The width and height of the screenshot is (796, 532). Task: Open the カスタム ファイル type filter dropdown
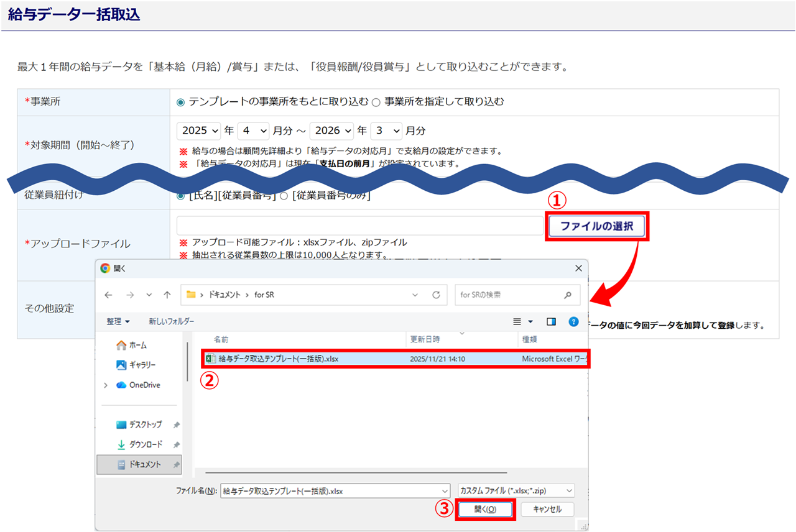[516, 491]
